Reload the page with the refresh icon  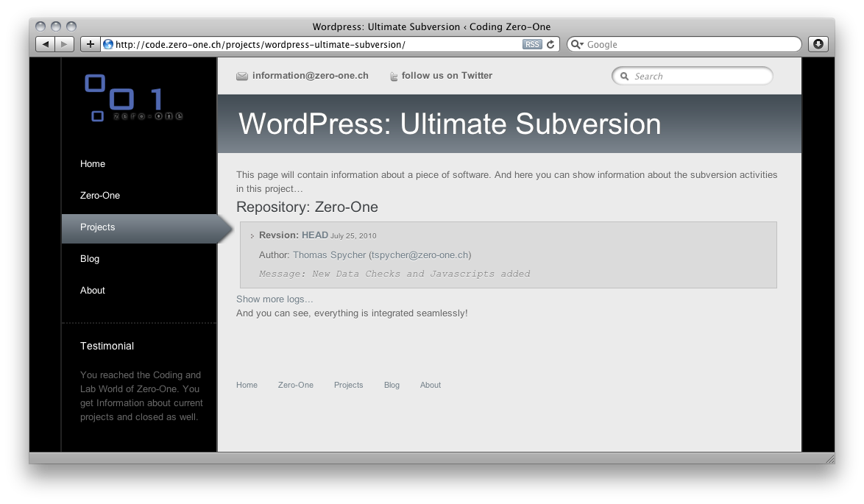point(550,44)
